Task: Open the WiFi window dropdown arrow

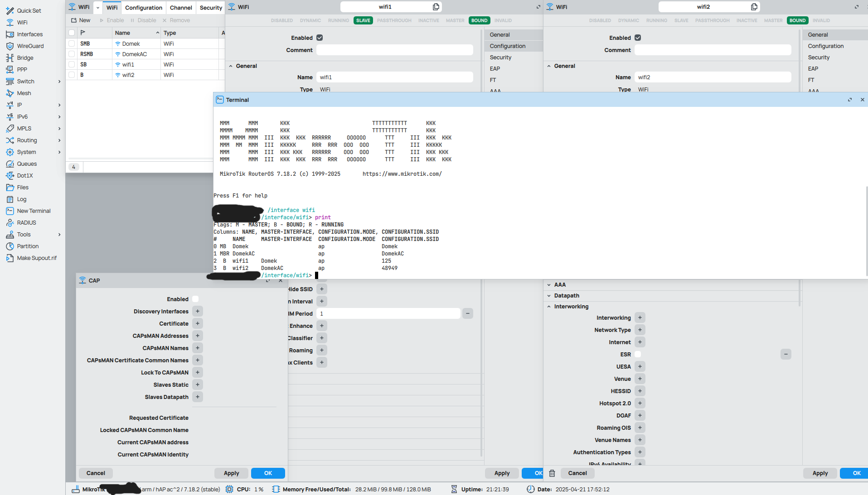Action: tap(98, 8)
